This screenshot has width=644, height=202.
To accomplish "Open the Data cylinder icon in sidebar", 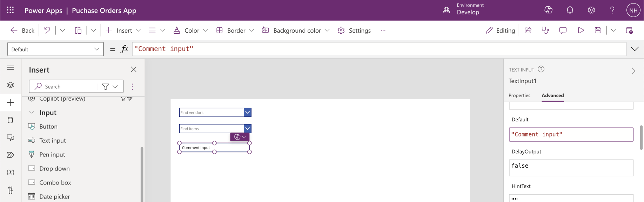I will click(11, 120).
